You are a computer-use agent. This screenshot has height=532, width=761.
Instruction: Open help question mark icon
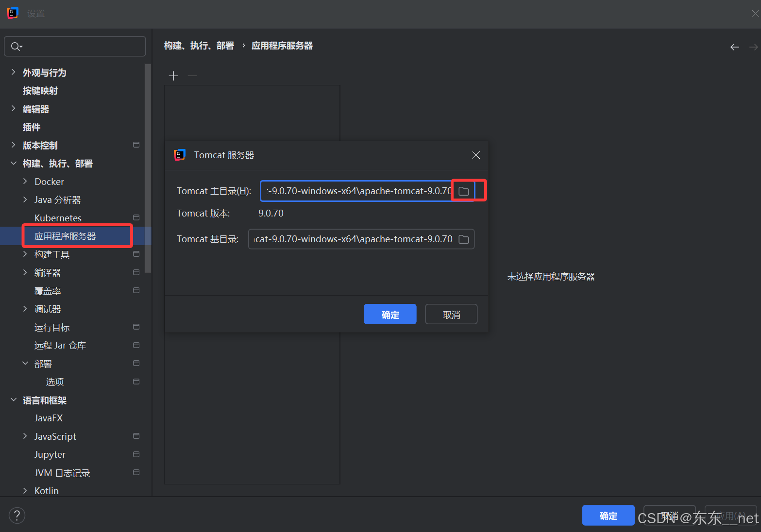(x=17, y=515)
